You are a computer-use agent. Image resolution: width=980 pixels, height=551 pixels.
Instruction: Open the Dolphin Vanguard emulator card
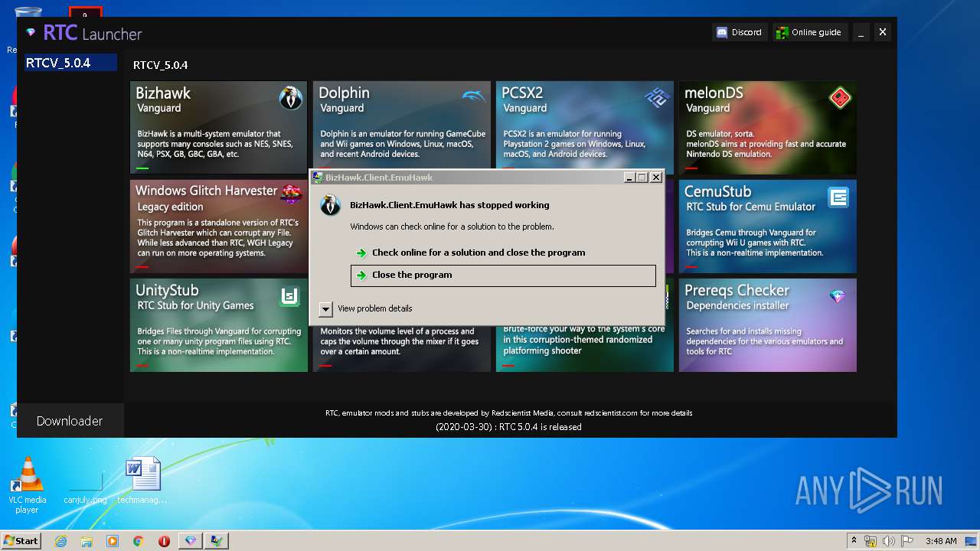(402, 126)
